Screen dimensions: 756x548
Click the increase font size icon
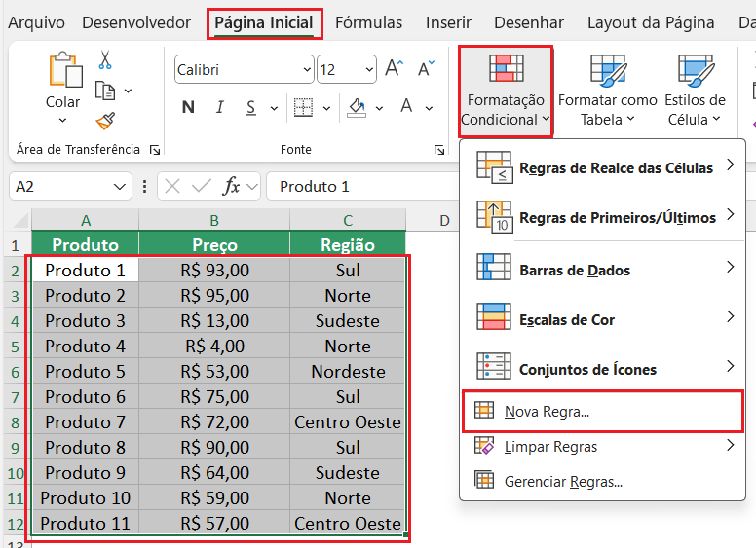[394, 69]
